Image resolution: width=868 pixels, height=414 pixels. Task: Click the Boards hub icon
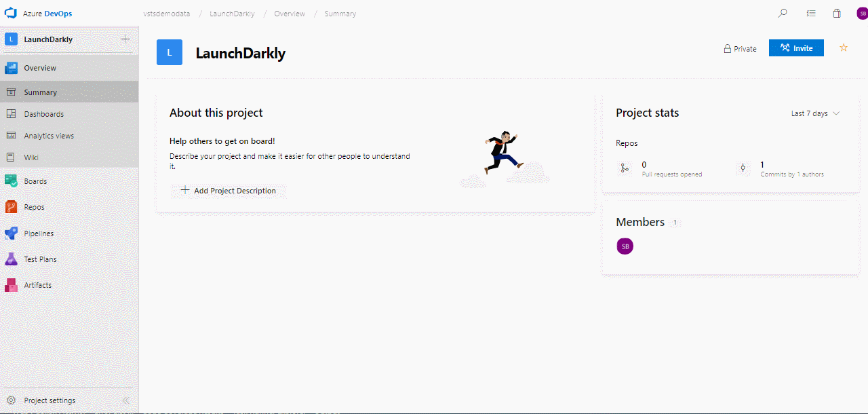point(11,181)
